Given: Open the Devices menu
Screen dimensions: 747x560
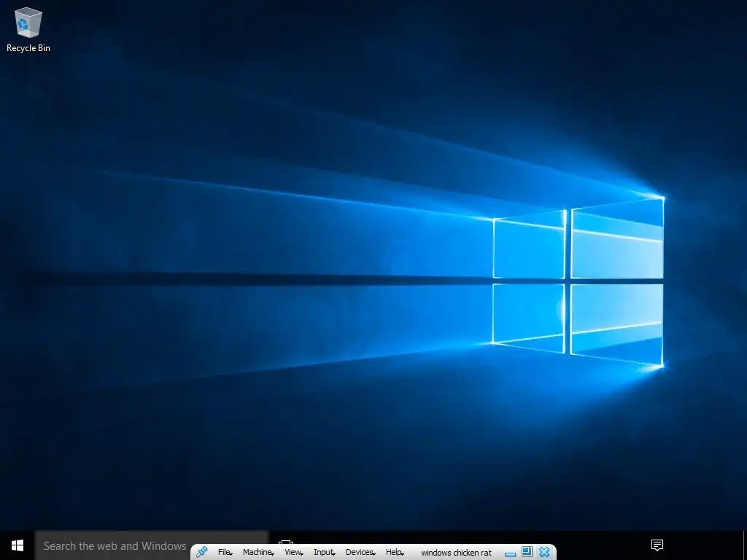Looking at the screenshot, I should click(x=360, y=553).
